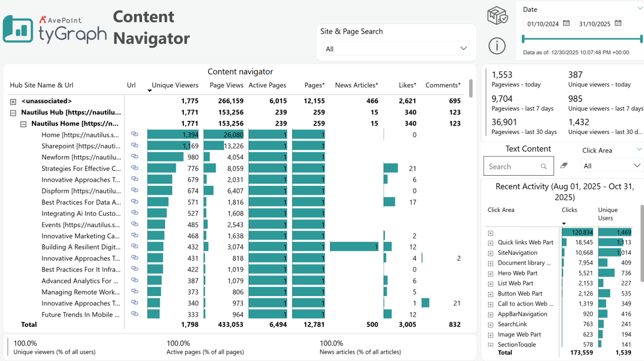Open link icon for Best Practices For It Infra row
This screenshot has height=361, width=644.
(134, 268)
